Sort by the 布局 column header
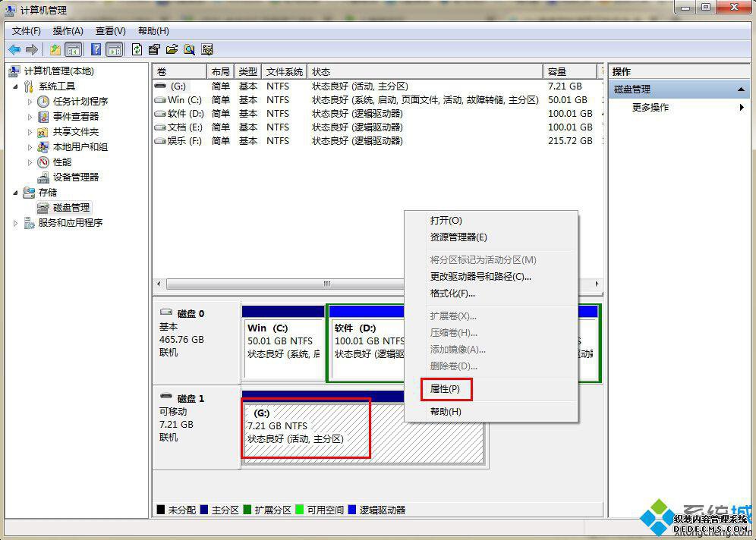The width and height of the screenshot is (756, 540). [220, 72]
